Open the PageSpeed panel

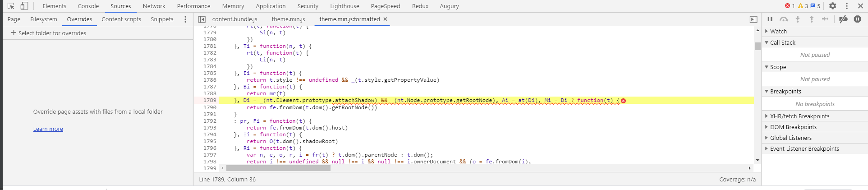(386, 6)
